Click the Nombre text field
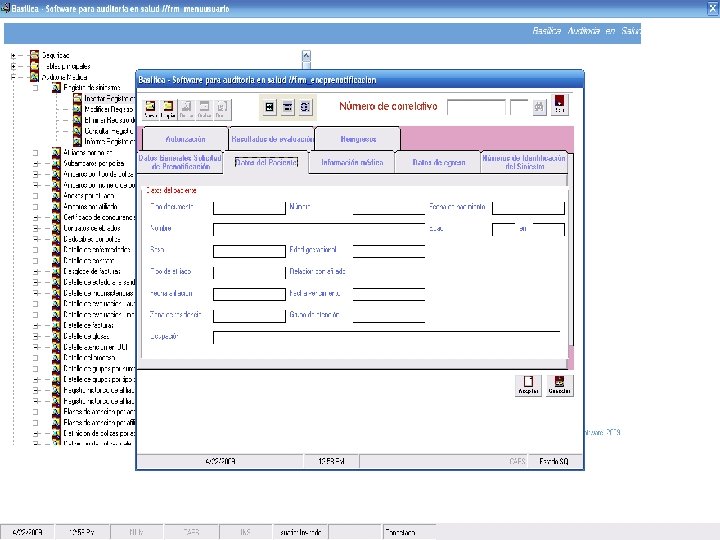The image size is (720, 540). pyautogui.click(x=319, y=229)
